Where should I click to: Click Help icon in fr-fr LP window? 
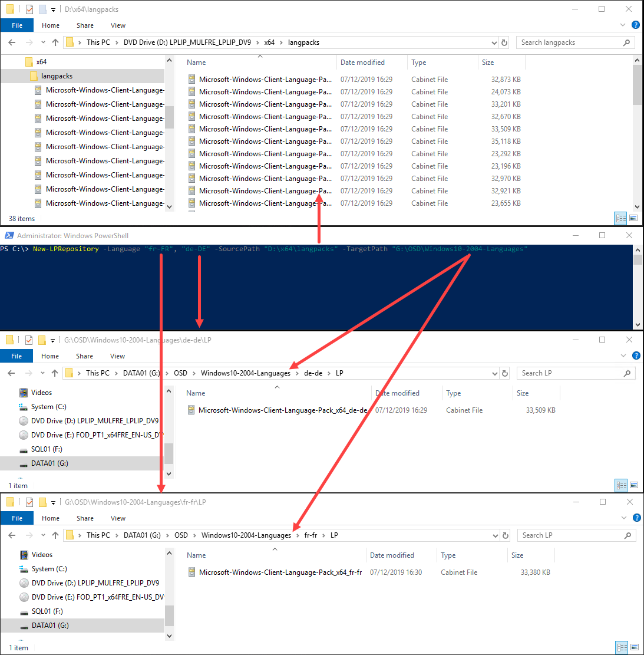(x=636, y=518)
